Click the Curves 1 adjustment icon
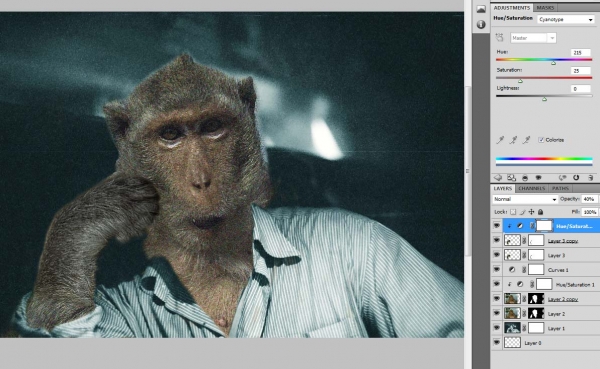 click(x=512, y=270)
